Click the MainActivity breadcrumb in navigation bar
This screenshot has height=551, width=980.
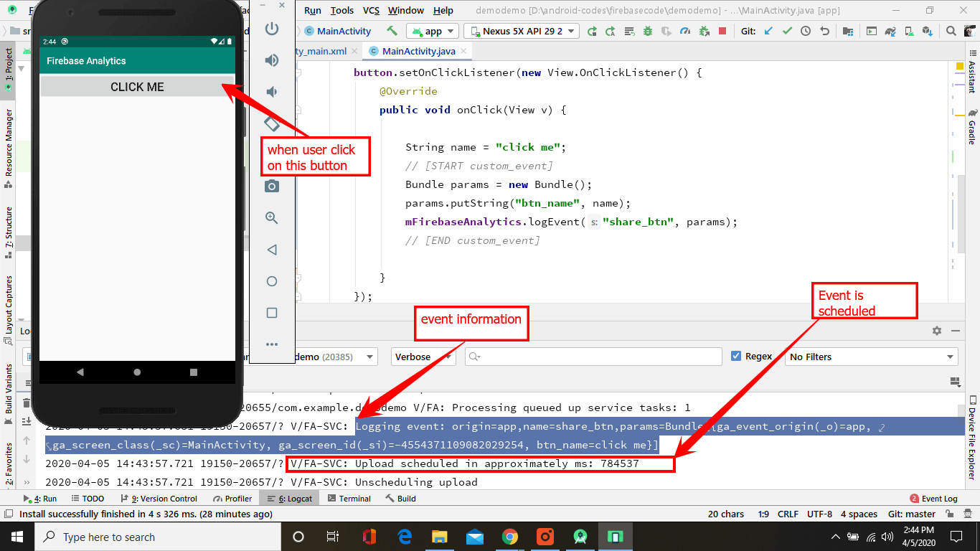(338, 31)
